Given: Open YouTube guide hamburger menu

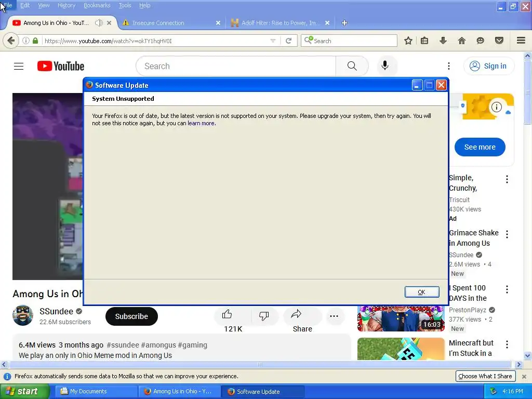Looking at the screenshot, I should pyautogui.click(x=19, y=66).
